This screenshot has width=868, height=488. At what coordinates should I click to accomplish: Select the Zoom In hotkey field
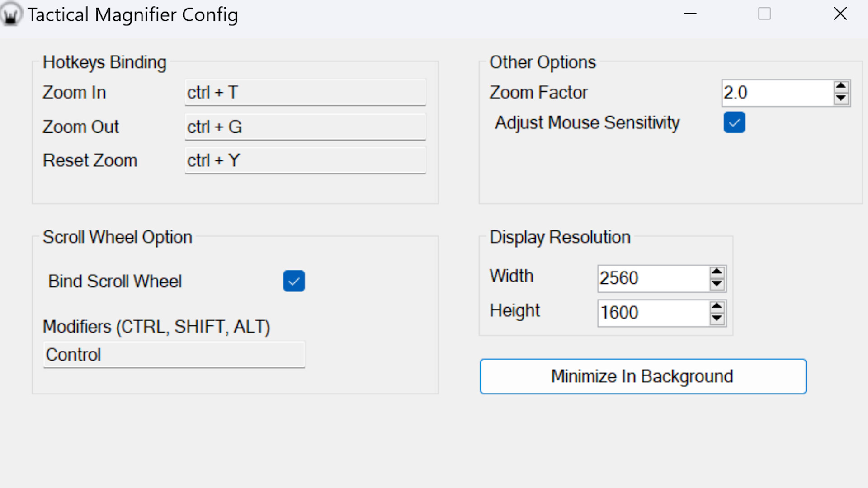pyautogui.click(x=305, y=93)
